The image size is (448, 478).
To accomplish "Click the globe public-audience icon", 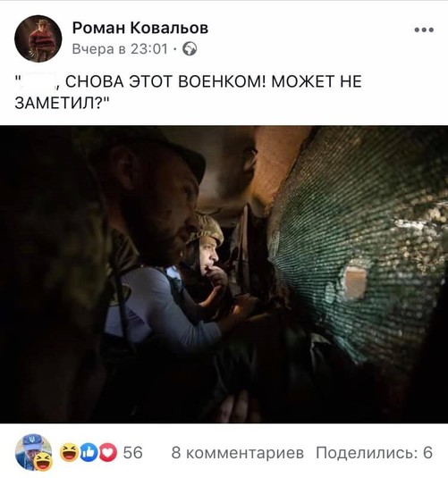I will [190, 49].
